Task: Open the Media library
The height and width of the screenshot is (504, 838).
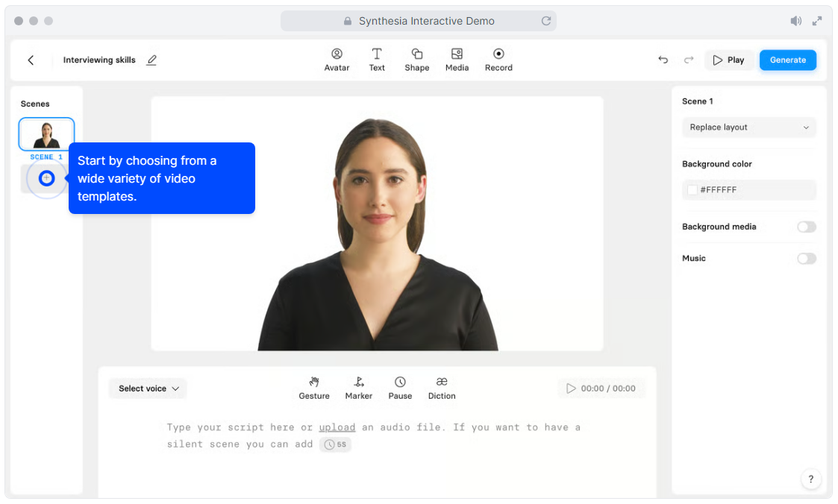Action: click(x=457, y=60)
